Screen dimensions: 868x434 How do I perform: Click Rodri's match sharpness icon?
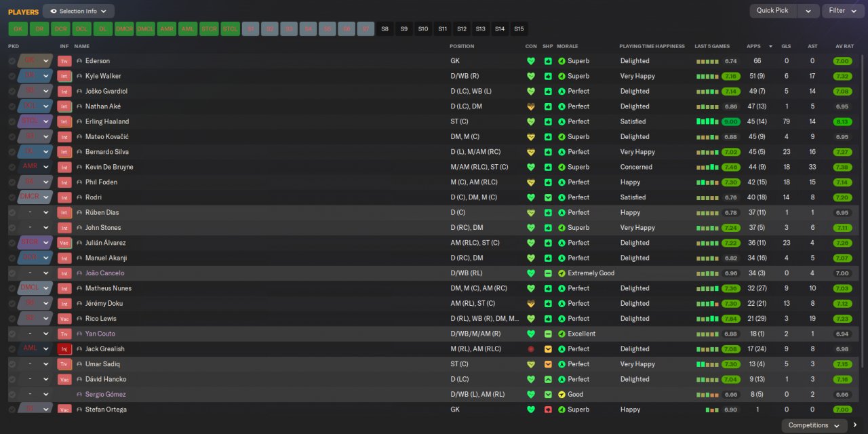pos(548,197)
